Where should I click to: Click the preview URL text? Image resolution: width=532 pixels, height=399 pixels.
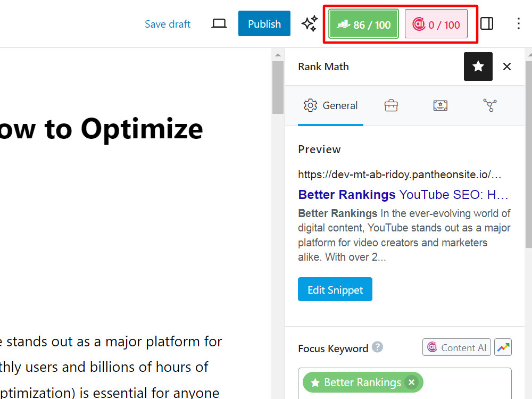pos(400,174)
